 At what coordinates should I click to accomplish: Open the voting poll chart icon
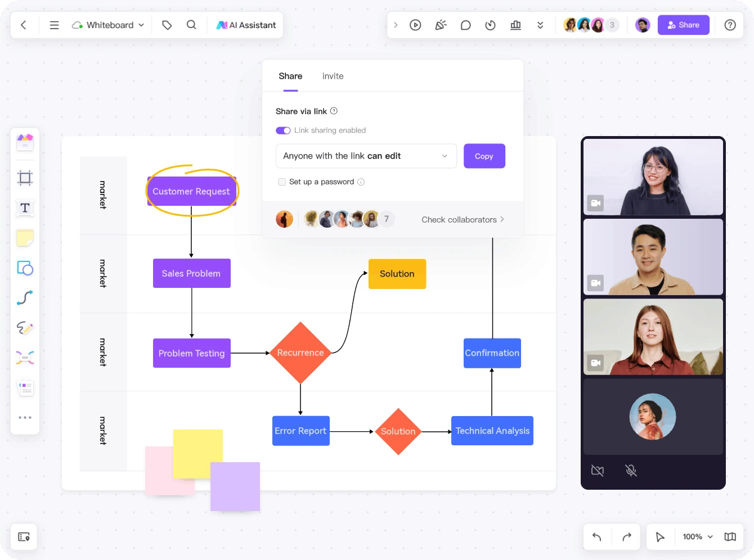515,25
